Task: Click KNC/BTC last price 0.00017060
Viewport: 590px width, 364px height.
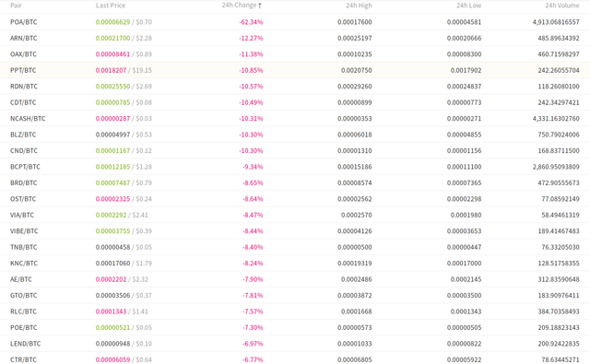Action: [112, 264]
